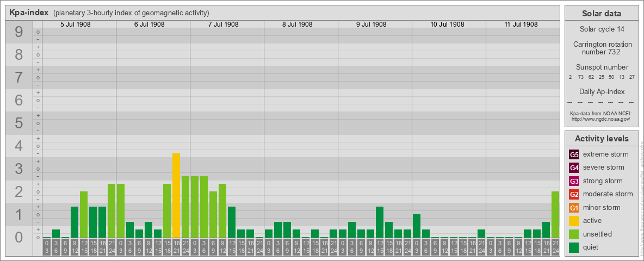The width and height of the screenshot is (644, 261).
Task: Click the 9 Jul 12-15h quiet bar
Action: 380,222
